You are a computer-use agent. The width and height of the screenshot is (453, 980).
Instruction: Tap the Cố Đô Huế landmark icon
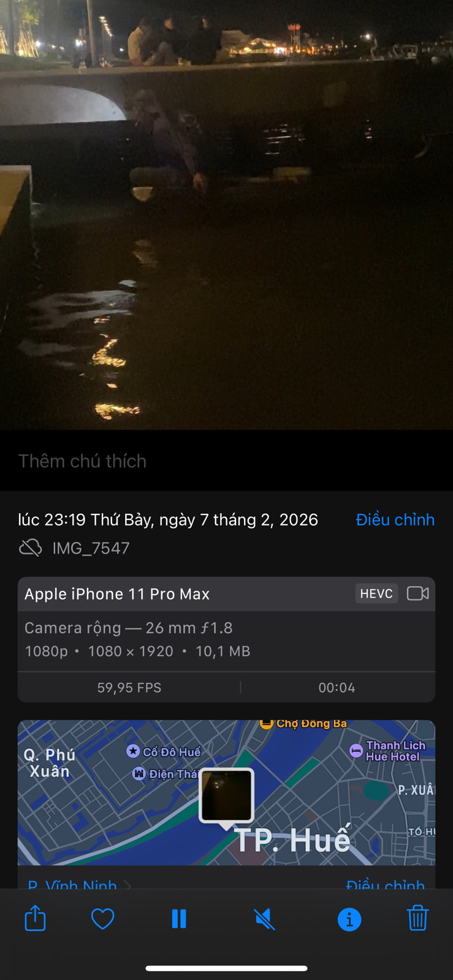pos(133,751)
